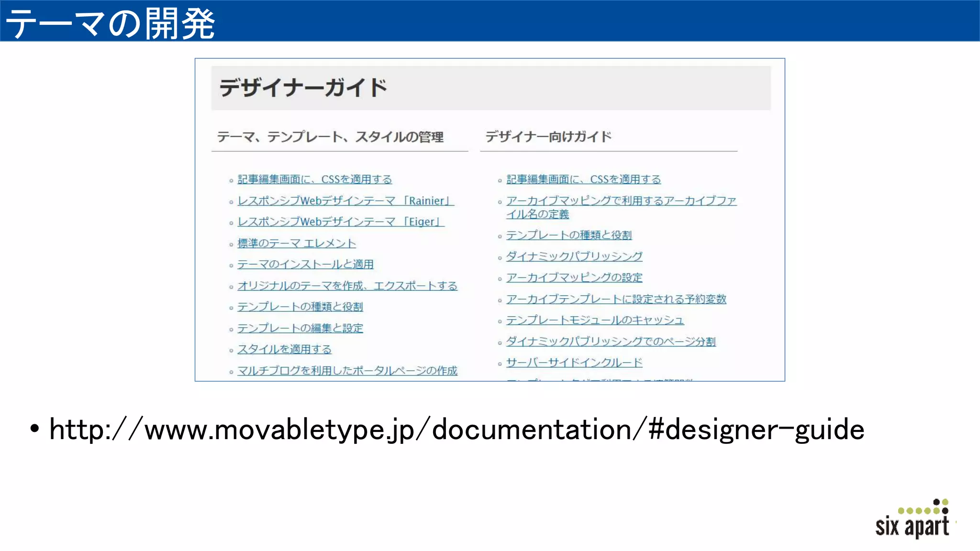Screen dimensions: 980x551
Task: Click the six apart logo
Action: pos(913,519)
